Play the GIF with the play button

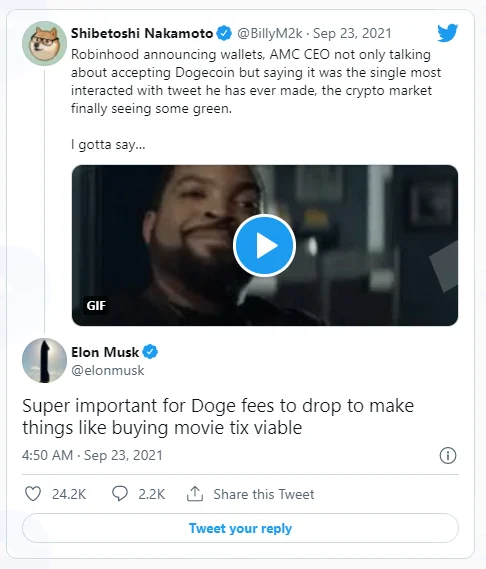[x=264, y=246]
